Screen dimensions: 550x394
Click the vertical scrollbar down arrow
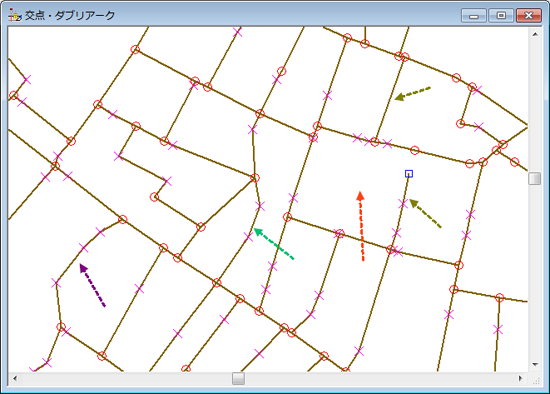pyautogui.click(x=535, y=365)
